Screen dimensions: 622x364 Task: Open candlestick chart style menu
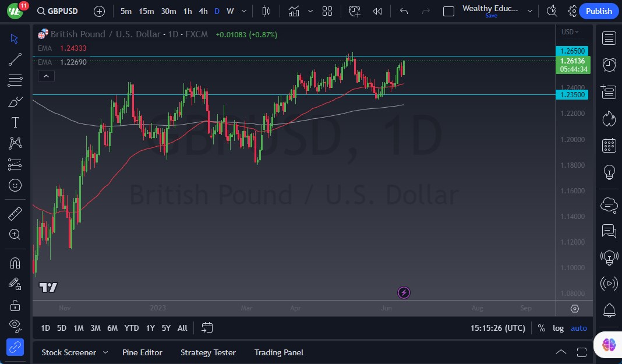coord(267,11)
